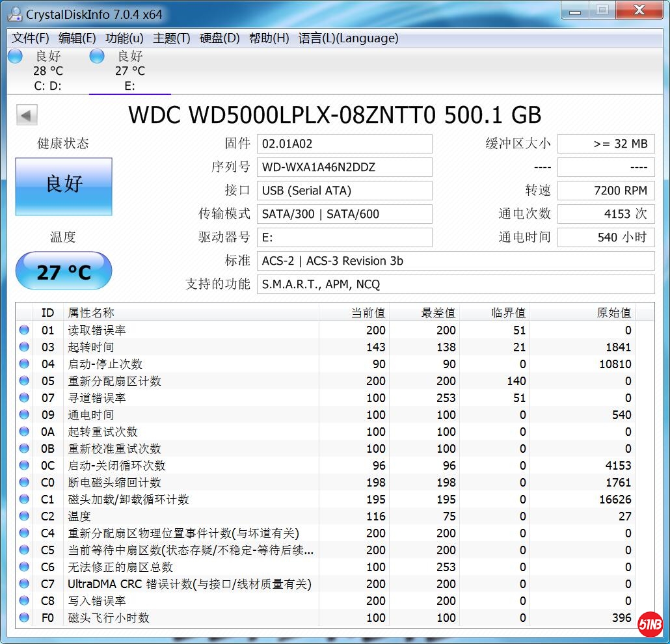
Task: Click the previous disk arrow icon
Action: point(27,115)
